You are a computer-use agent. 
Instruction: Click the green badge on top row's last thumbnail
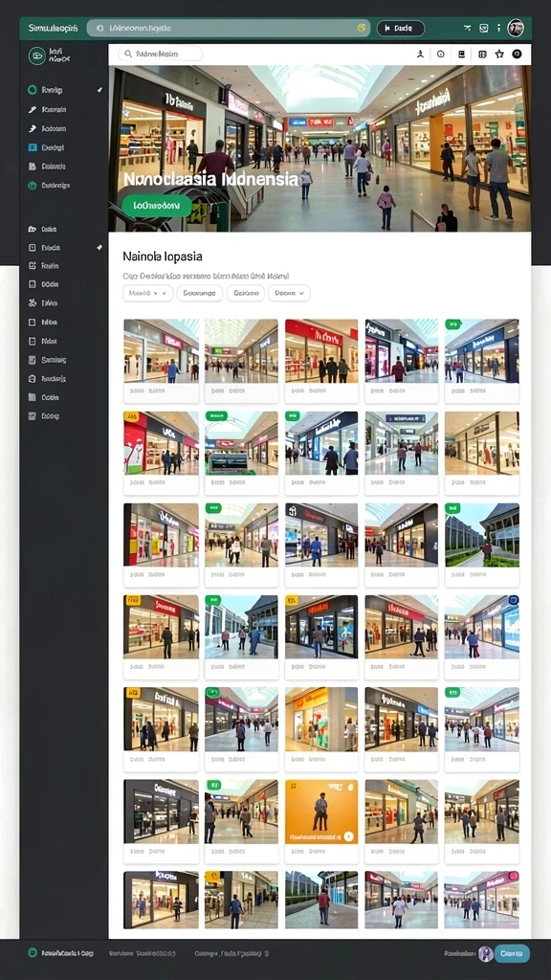click(x=452, y=324)
